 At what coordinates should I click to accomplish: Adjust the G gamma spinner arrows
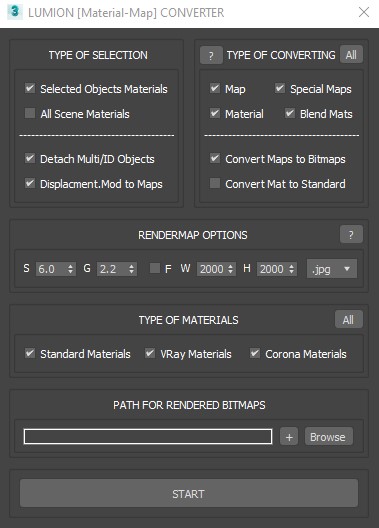pyautogui.click(x=131, y=269)
